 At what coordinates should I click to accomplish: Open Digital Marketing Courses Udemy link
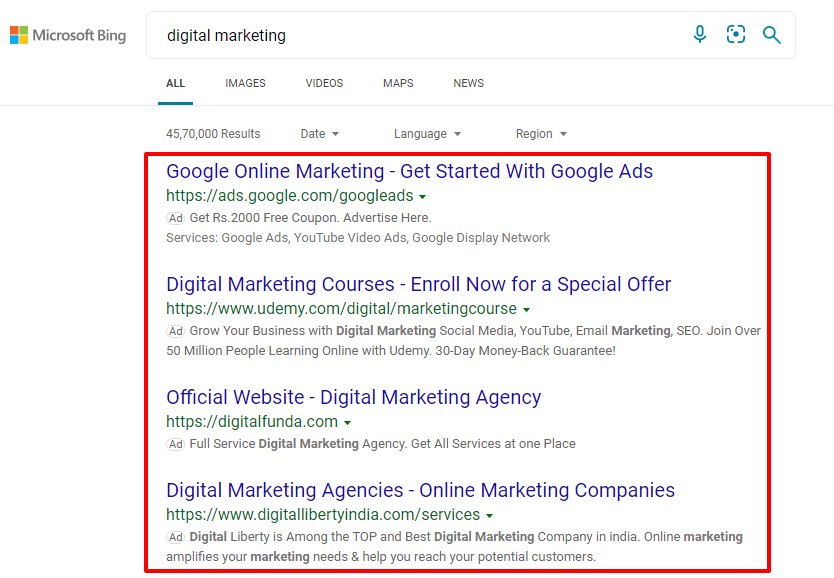click(418, 284)
